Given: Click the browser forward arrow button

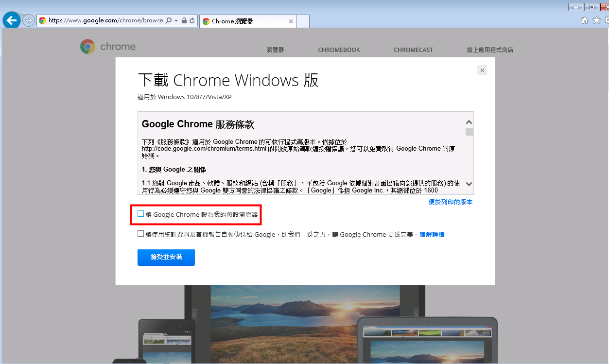Looking at the screenshot, I should pyautogui.click(x=29, y=20).
